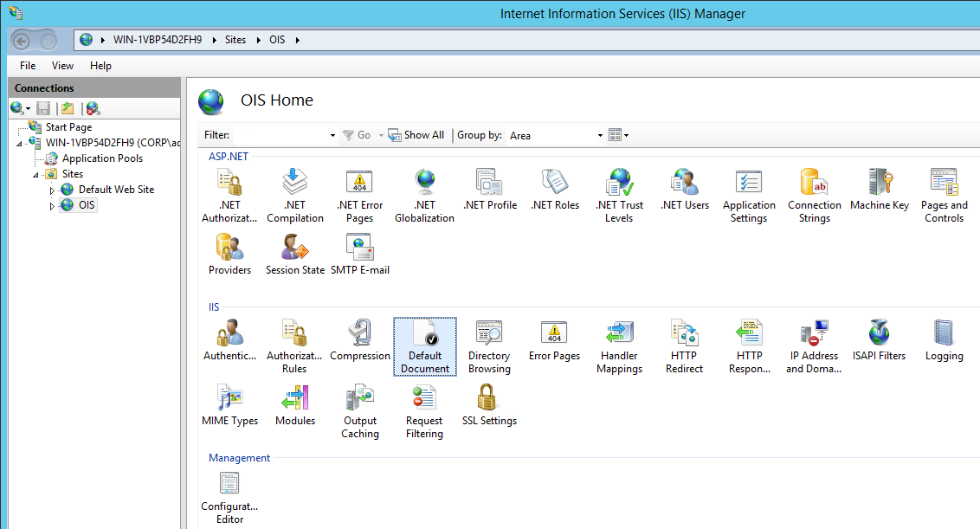Collapse the ASP.NET group header
This screenshot has width=980, height=529.
pyautogui.click(x=229, y=157)
